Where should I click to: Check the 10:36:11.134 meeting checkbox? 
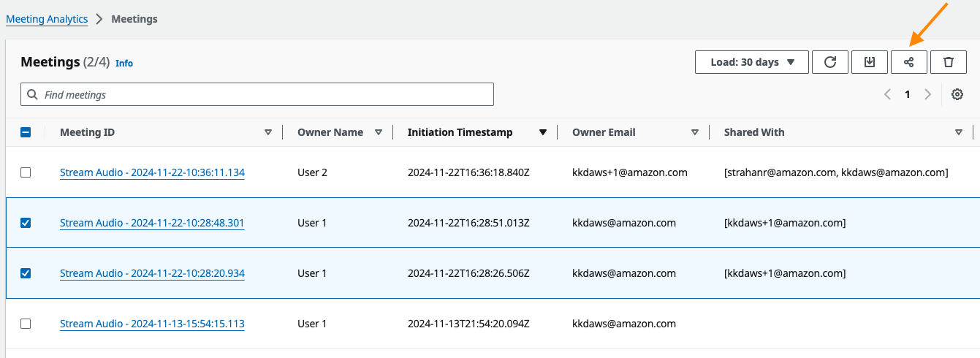tap(26, 172)
